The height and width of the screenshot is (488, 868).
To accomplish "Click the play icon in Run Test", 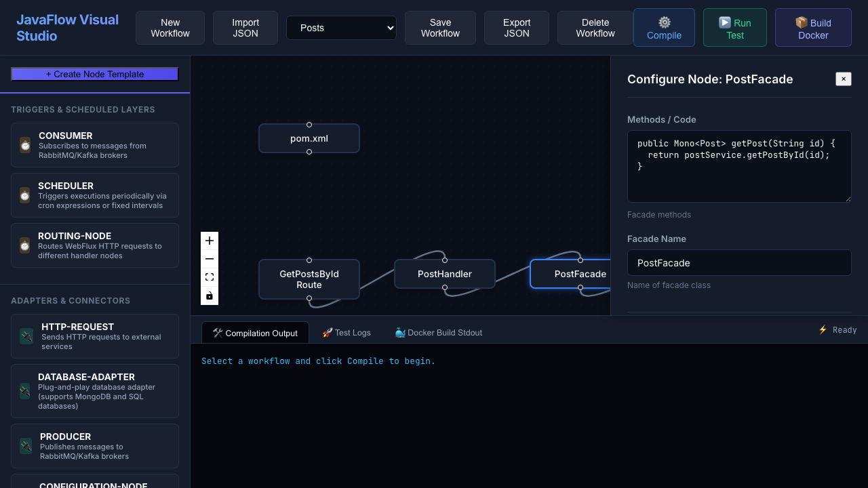I will pyautogui.click(x=725, y=22).
